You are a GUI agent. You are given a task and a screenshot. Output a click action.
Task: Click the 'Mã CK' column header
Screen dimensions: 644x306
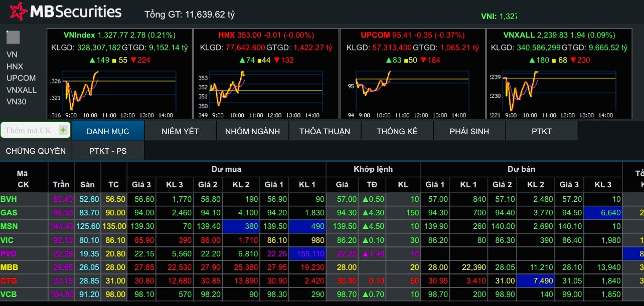[23, 179]
